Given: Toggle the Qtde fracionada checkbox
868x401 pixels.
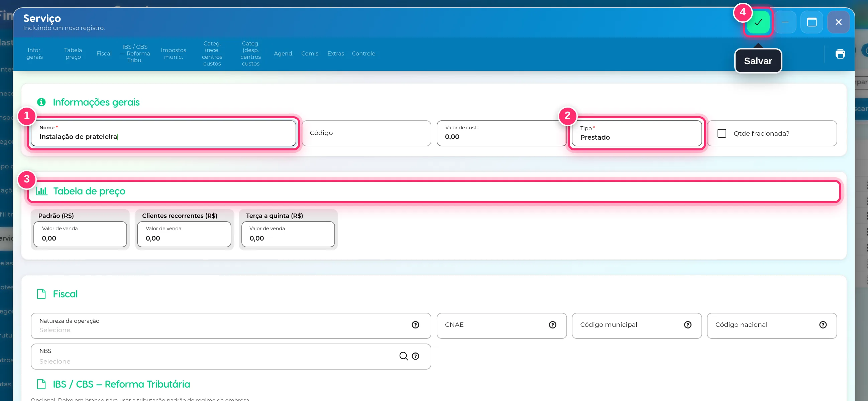Looking at the screenshot, I should click(722, 133).
